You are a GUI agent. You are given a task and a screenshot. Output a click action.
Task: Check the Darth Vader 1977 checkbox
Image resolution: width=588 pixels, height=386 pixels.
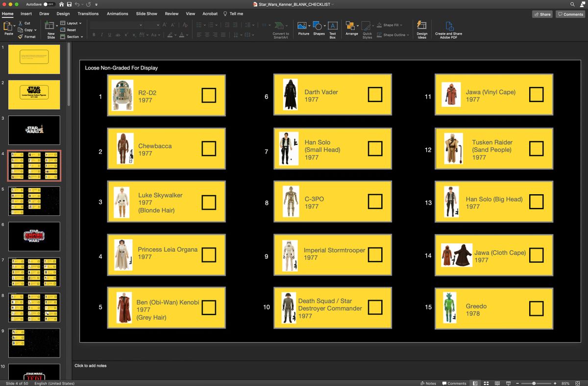375,95
